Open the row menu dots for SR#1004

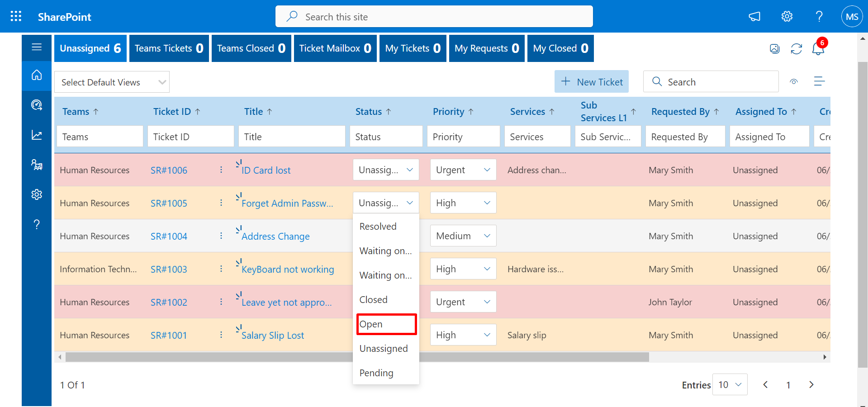pyautogui.click(x=221, y=236)
